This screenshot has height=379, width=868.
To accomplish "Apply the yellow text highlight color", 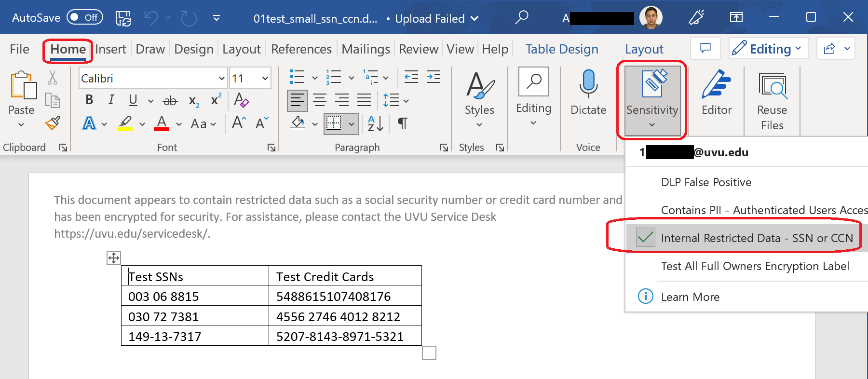I will click(125, 123).
